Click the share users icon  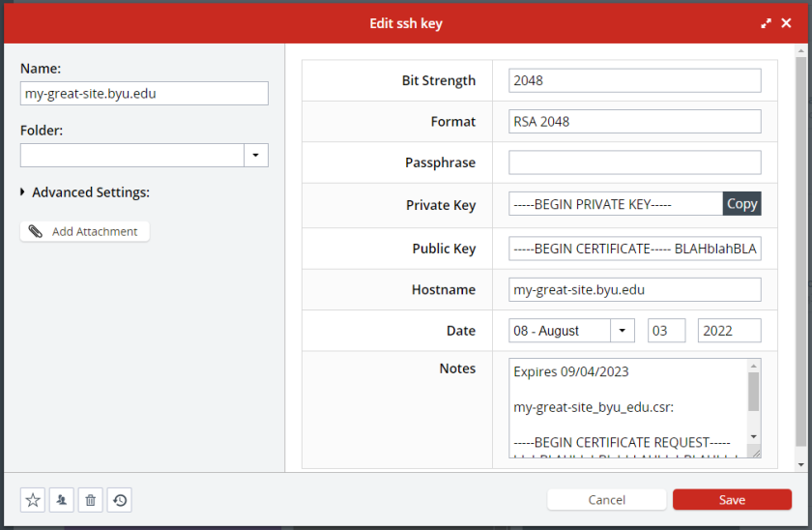click(62, 500)
